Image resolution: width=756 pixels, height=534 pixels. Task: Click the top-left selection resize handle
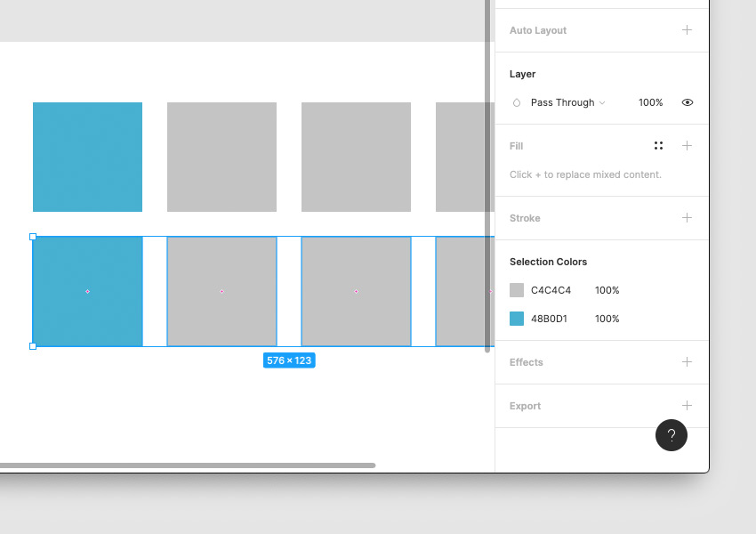pyautogui.click(x=33, y=237)
